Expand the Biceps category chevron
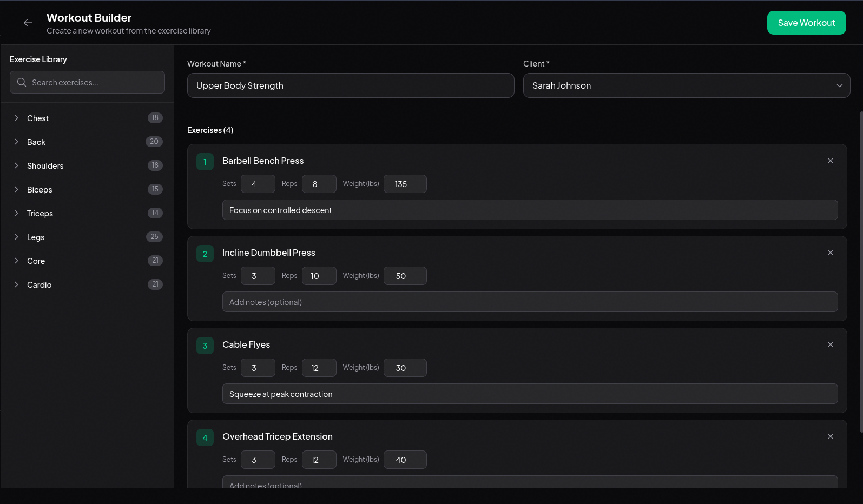This screenshot has height=504, width=863. pyautogui.click(x=16, y=189)
